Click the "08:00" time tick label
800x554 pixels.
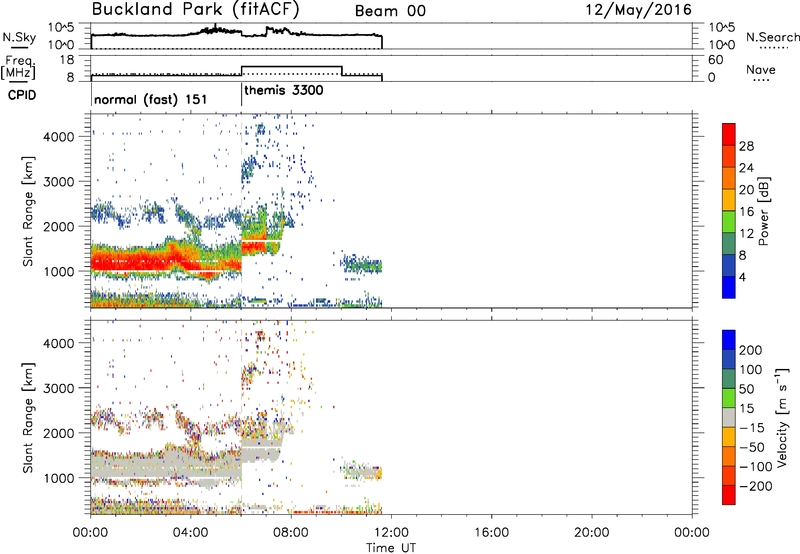point(290,533)
